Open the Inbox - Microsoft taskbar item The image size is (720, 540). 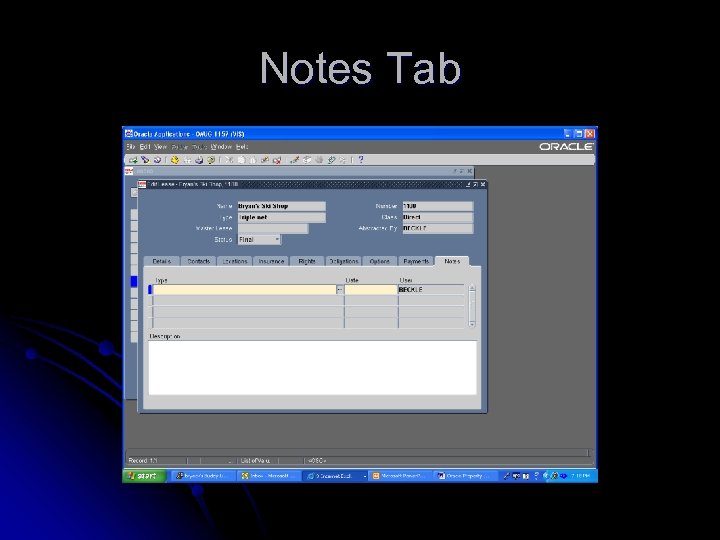click(x=269, y=476)
